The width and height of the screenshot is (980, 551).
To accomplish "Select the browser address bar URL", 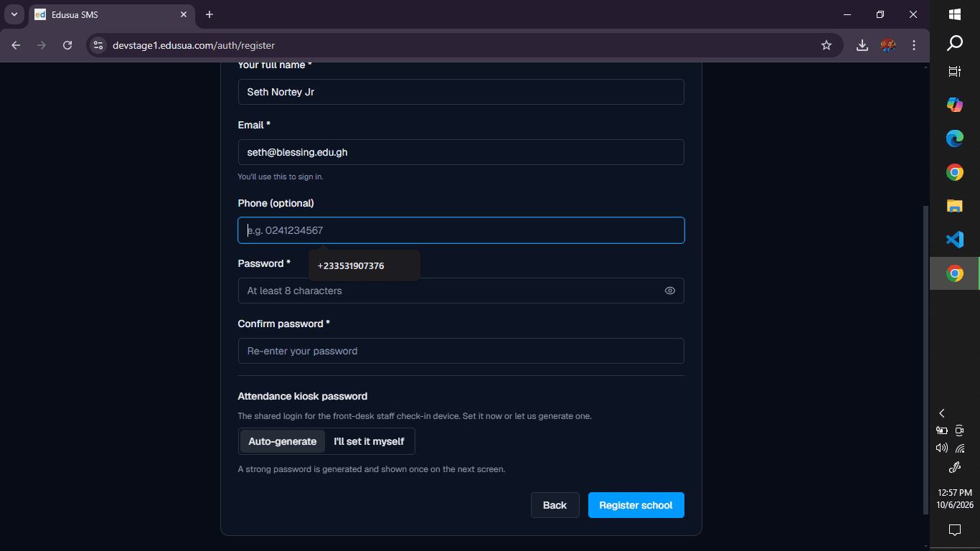I will [194, 45].
